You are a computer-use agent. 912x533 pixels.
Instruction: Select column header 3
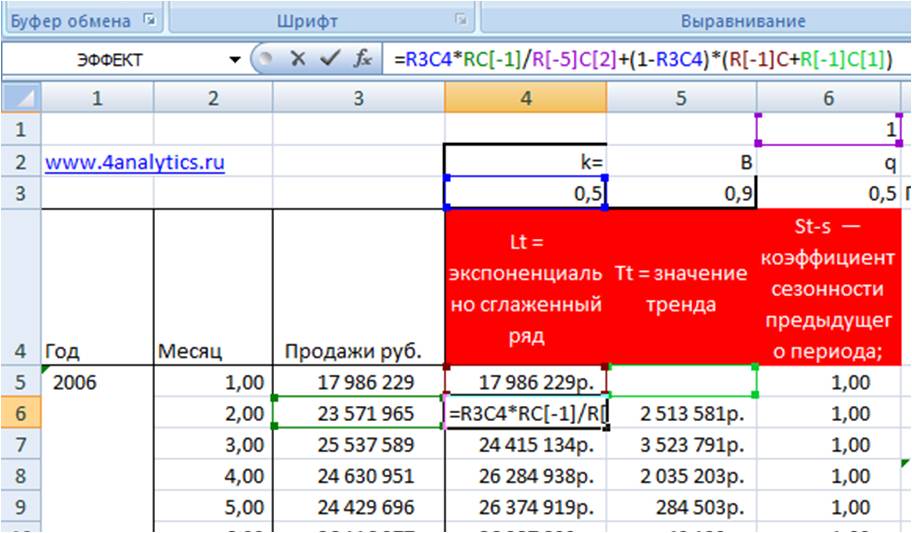(x=358, y=98)
